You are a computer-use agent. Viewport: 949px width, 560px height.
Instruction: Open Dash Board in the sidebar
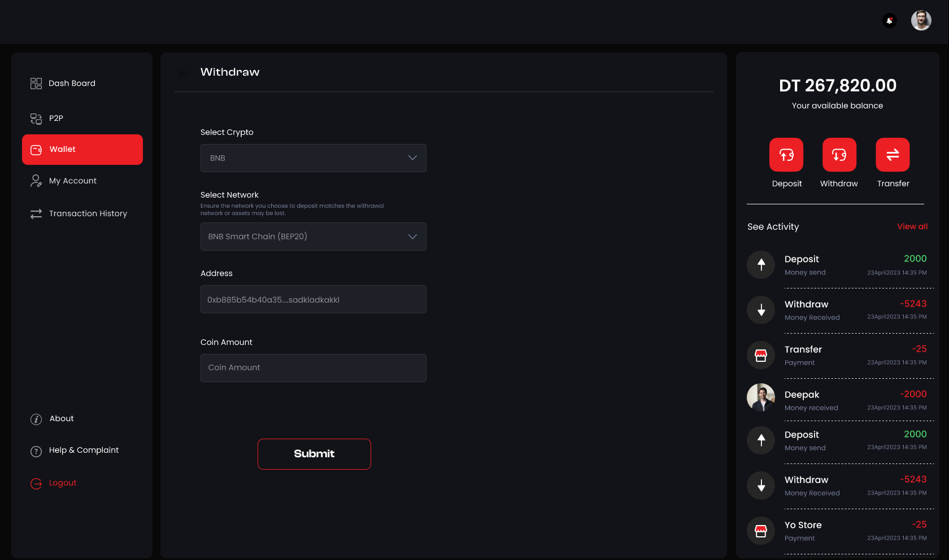[x=72, y=84]
